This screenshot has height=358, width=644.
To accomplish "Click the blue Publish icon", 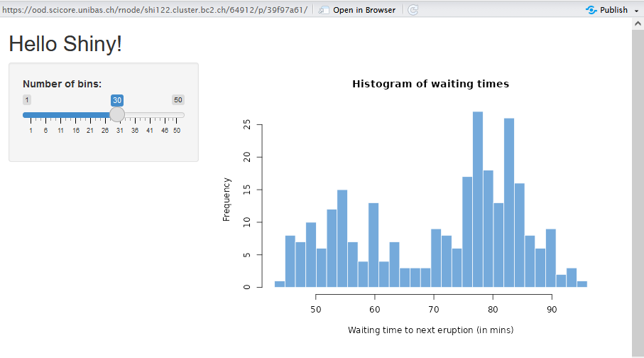I will coord(591,10).
